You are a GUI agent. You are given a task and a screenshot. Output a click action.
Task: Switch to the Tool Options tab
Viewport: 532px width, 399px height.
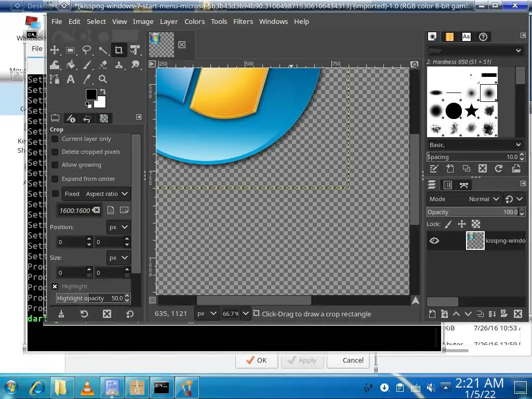click(x=55, y=118)
